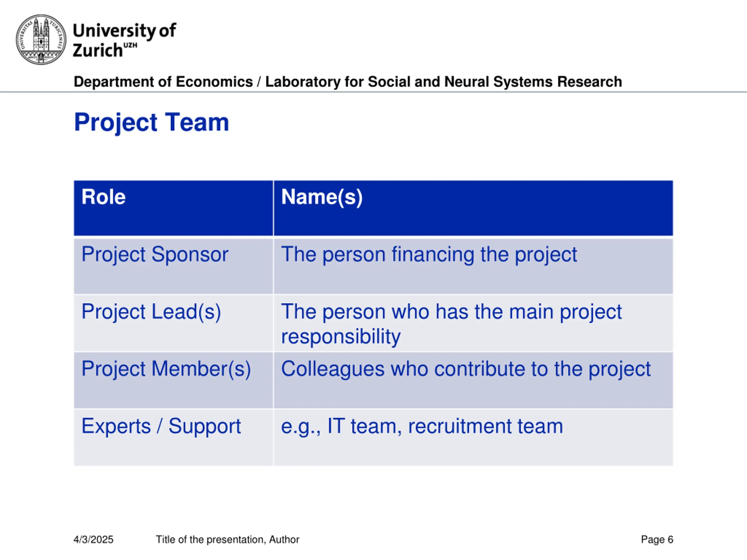Click 'Colleagues who contribute to the project' cell

pyautogui.click(x=473, y=380)
